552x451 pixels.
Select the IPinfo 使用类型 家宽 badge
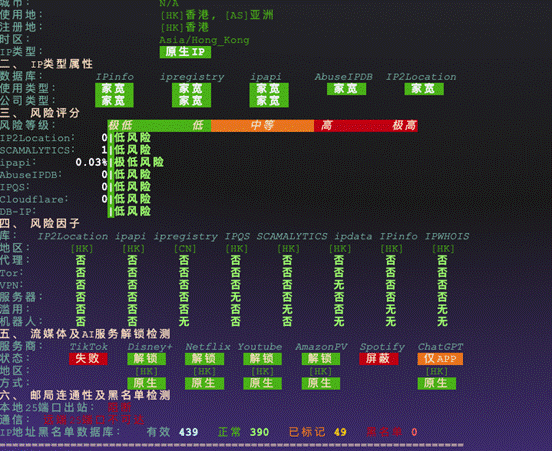[114, 89]
